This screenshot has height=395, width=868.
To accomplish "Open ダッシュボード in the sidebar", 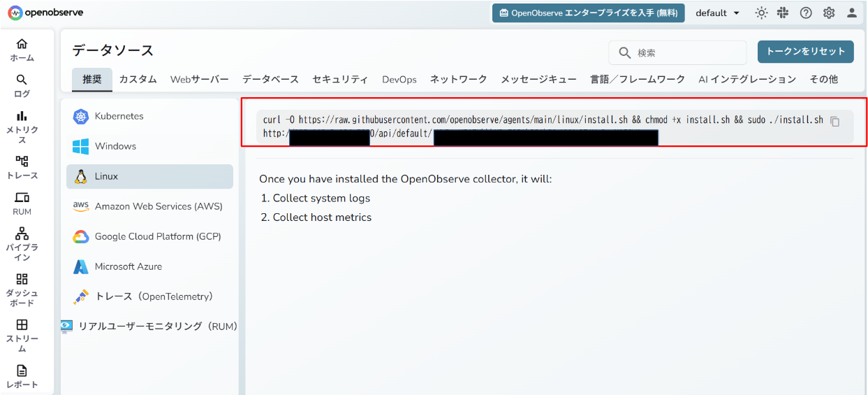I will 22,290.
